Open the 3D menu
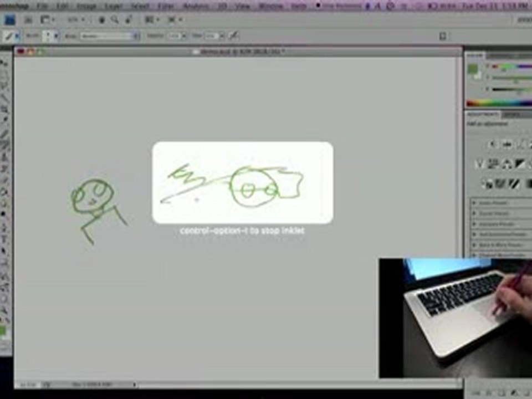 222,6
